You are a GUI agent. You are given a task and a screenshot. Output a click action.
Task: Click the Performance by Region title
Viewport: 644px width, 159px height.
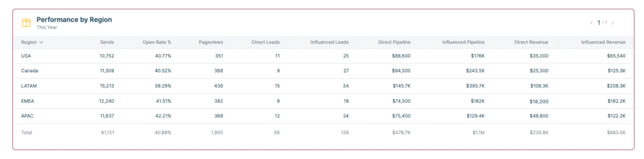point(74,20)
